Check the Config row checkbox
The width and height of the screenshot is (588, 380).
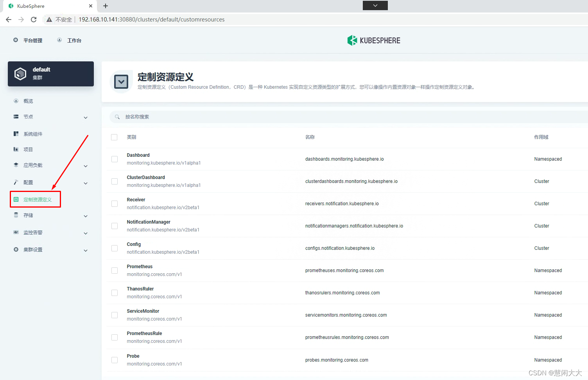[115, 248]
